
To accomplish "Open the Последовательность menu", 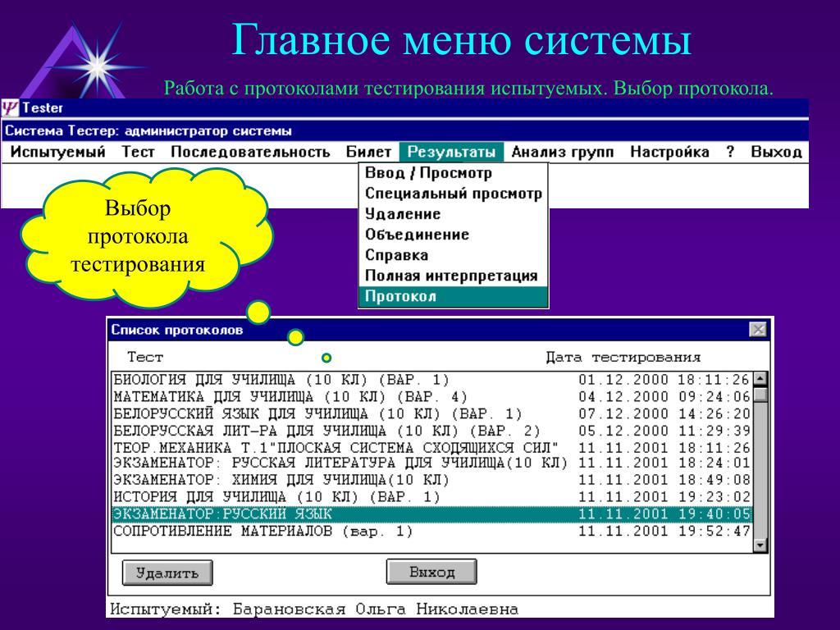I will 250,152.
